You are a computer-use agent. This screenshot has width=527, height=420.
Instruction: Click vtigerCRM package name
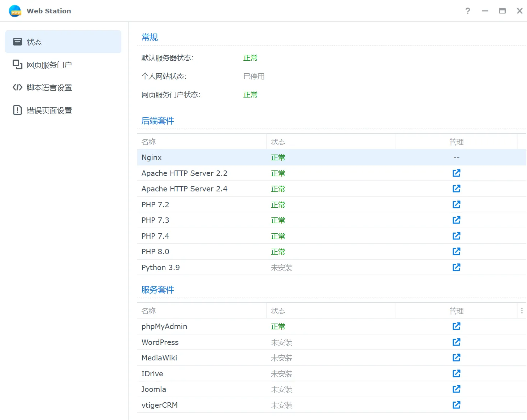click(160, 405)
